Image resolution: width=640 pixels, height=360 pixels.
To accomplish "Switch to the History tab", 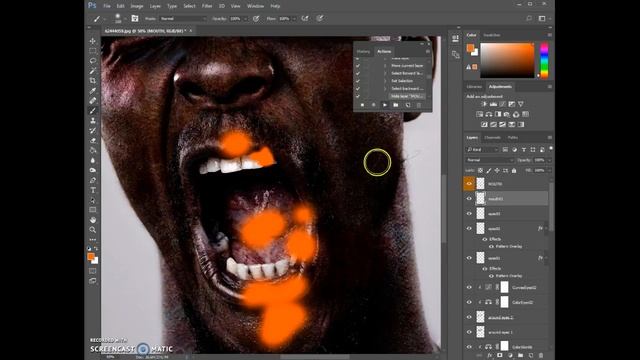I will pos(363,51).
